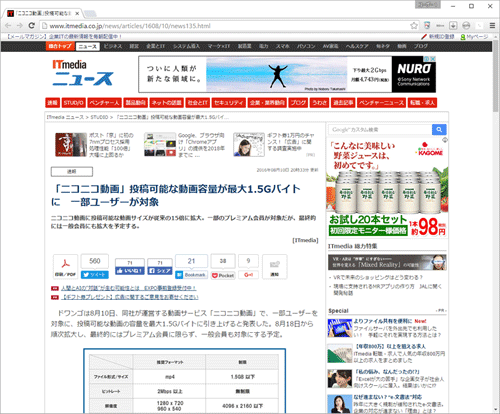Viewport: 500px width, 414px height.
Task: Click the search magnifier button
Action: (x=439, y=129)
